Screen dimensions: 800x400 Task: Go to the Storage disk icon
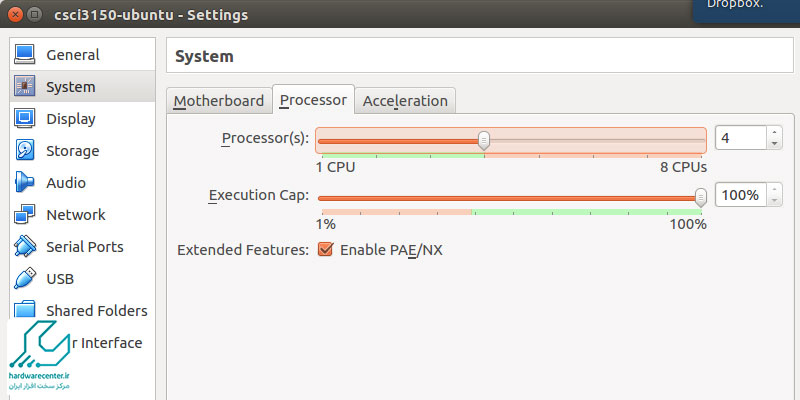25,151
